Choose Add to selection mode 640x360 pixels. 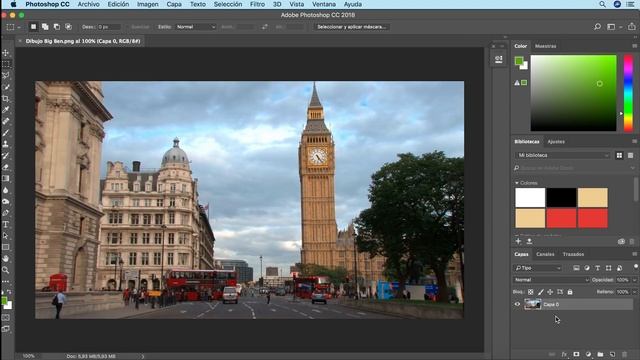pos(45,27)
